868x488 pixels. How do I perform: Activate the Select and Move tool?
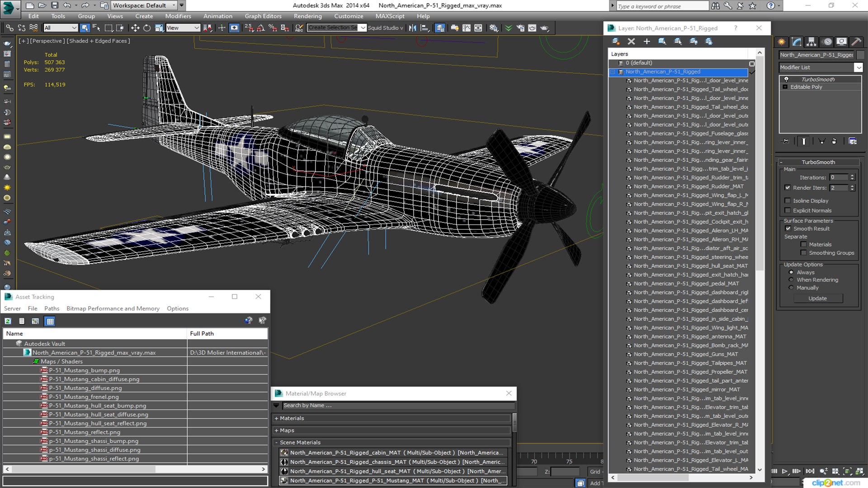135,28
